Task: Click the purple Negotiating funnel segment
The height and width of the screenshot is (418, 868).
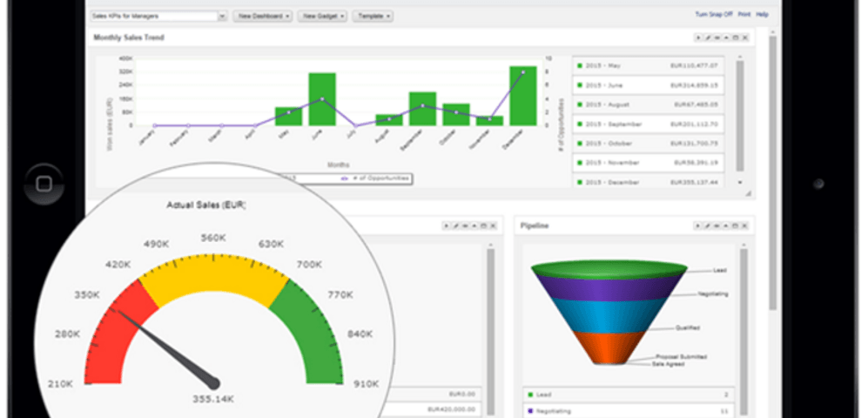Action: [x=609, y=289]
